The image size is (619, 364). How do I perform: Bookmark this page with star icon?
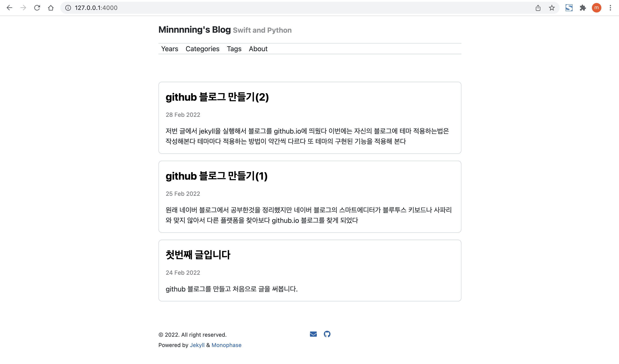tap(552, 8)
